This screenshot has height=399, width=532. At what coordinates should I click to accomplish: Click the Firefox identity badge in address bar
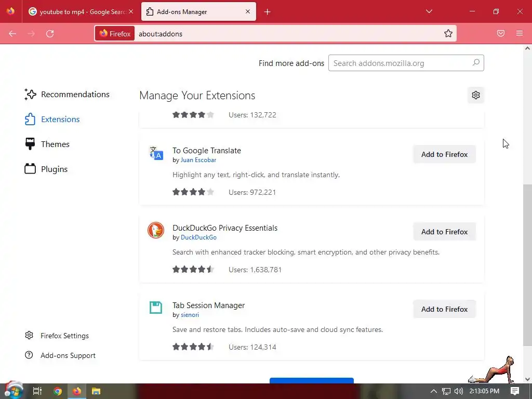[x=115, y=34]
